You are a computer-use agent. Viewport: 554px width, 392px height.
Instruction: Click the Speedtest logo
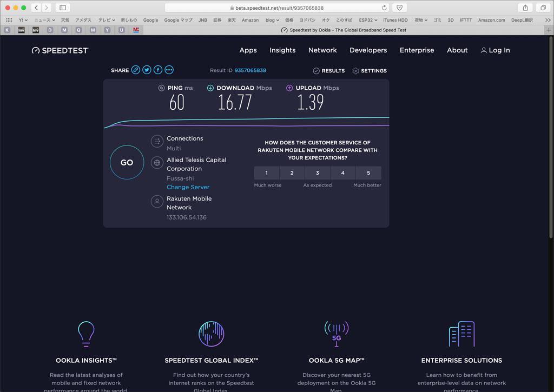click(x=60, y=50)
